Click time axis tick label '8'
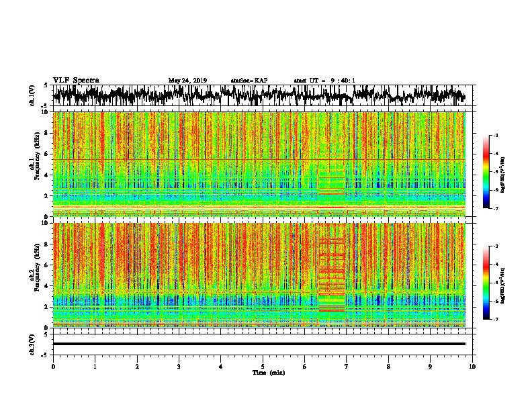 click(388, 367)
